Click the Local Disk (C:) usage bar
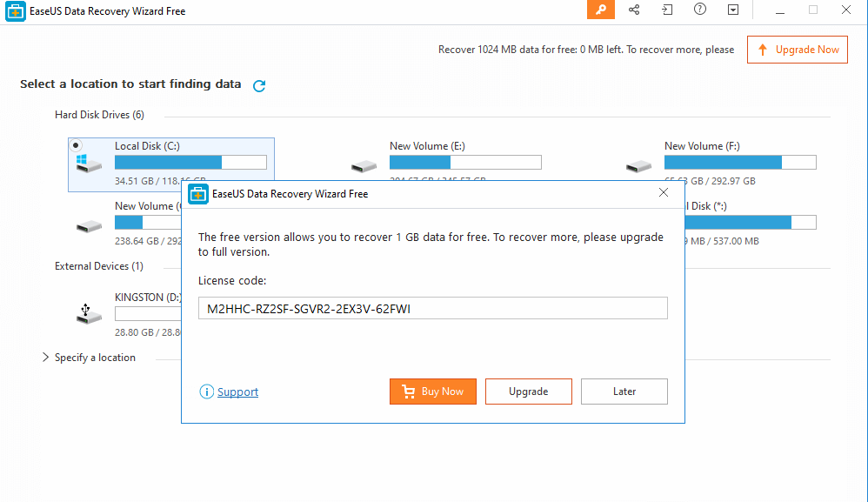The height and width of the screenshot is (502, 868). click(x=190, y=162)
